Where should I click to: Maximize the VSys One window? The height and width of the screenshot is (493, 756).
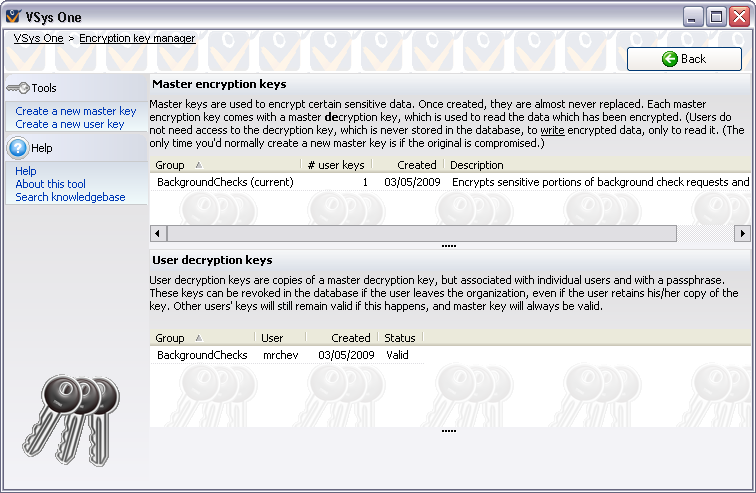point(716,17)
